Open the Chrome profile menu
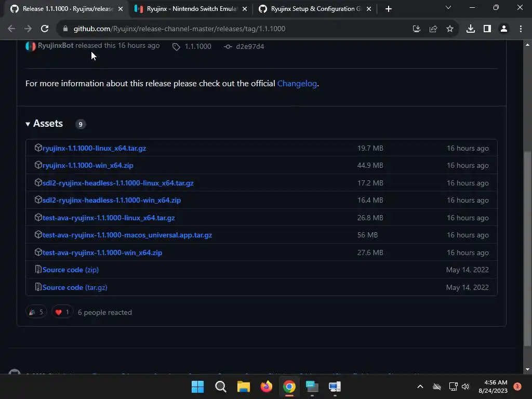The image size is (532, 399). 504,29
